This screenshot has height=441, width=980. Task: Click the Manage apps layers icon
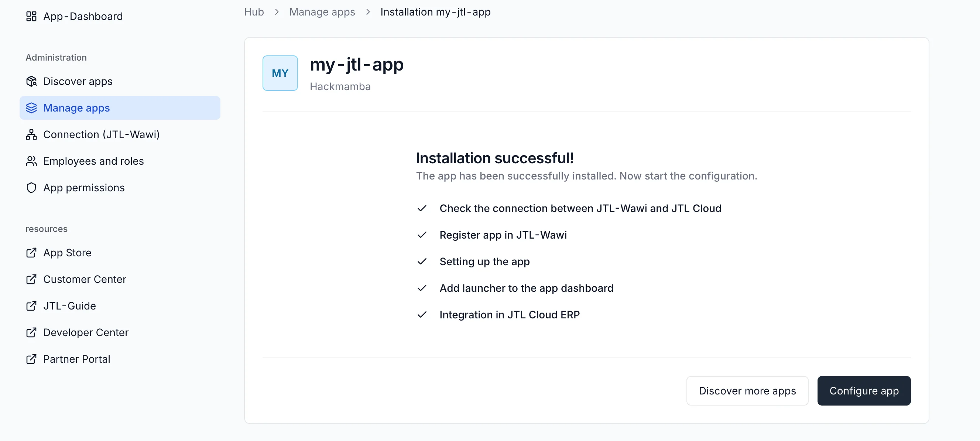click(31, 108)
